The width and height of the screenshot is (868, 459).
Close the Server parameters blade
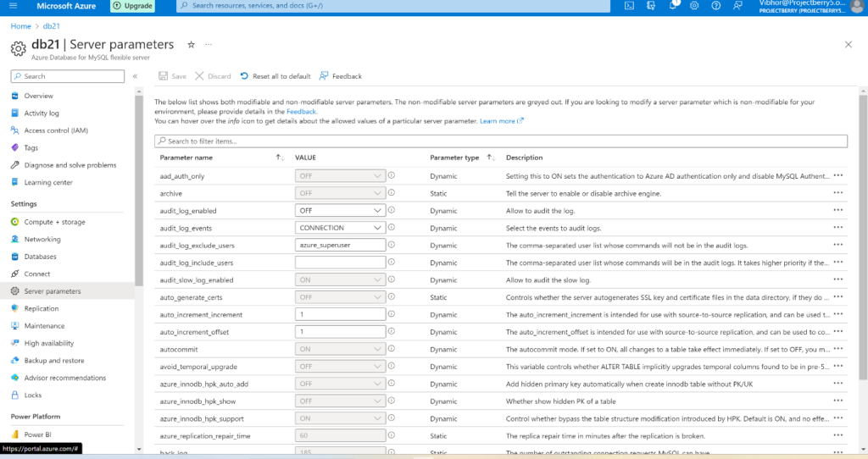click(x=848, y=45)
